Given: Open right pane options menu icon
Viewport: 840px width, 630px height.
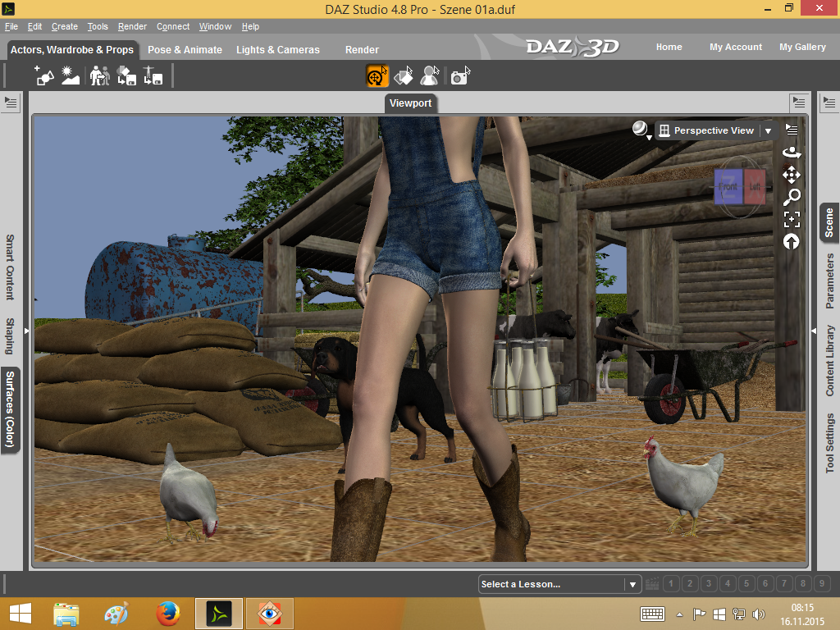Looking at the screenshot, I should (829, 102).
